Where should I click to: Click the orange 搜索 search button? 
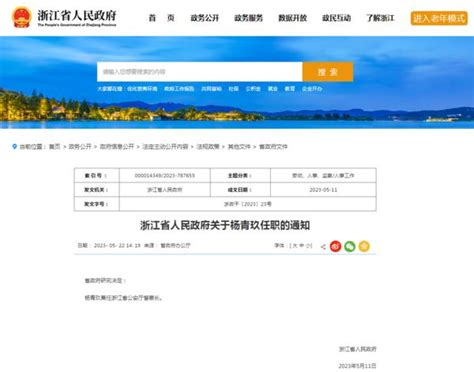pyautogui.click(x=328, y=72)
